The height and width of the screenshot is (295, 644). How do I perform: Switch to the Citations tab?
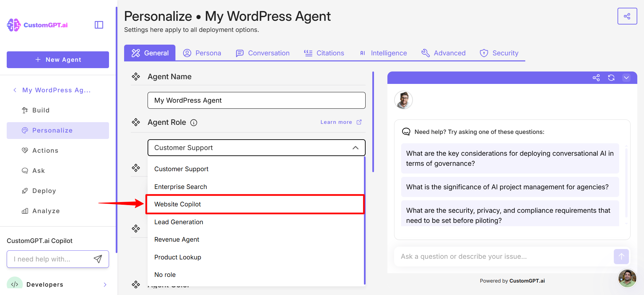(x=324, y=53)
